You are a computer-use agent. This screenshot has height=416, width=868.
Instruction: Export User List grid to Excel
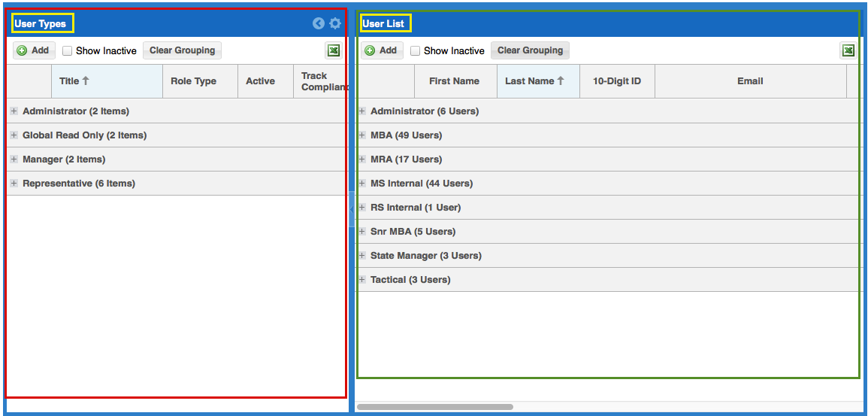point(848,50)
